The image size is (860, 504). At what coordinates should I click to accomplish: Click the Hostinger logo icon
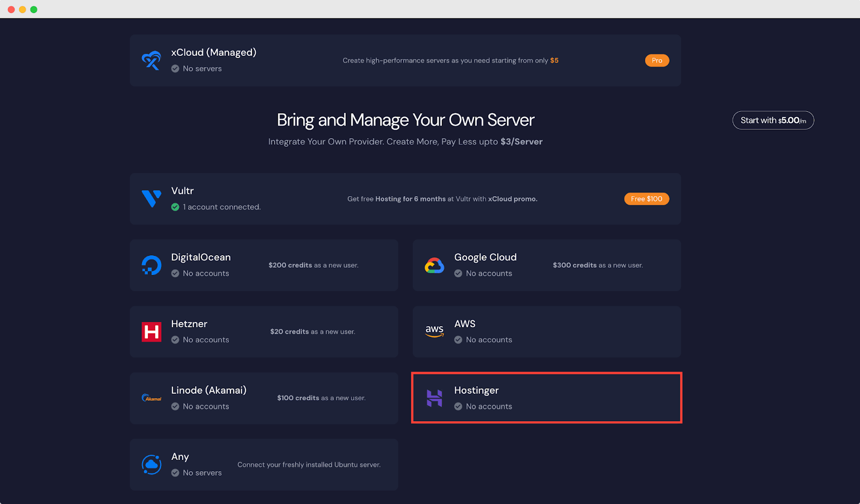(x=434, y=398)
